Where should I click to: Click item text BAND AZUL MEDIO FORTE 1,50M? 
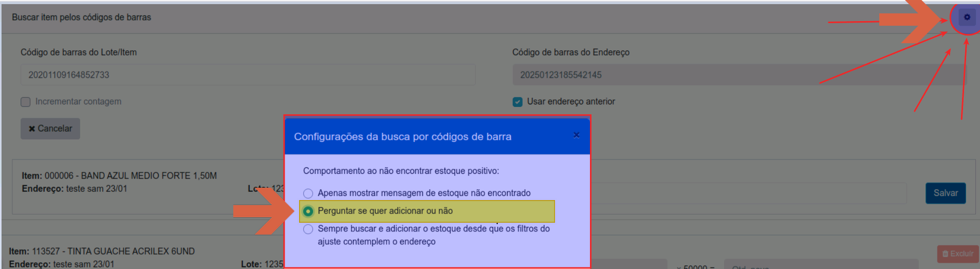point(149,176)
